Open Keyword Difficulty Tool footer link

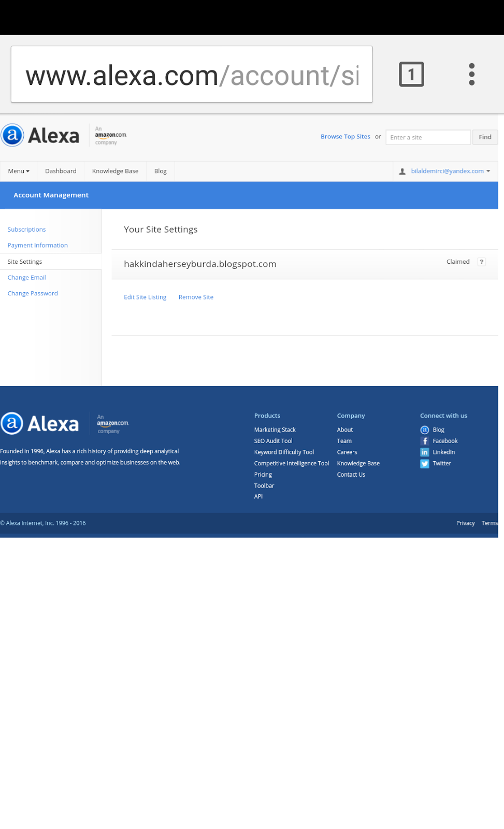coord(284,452)
